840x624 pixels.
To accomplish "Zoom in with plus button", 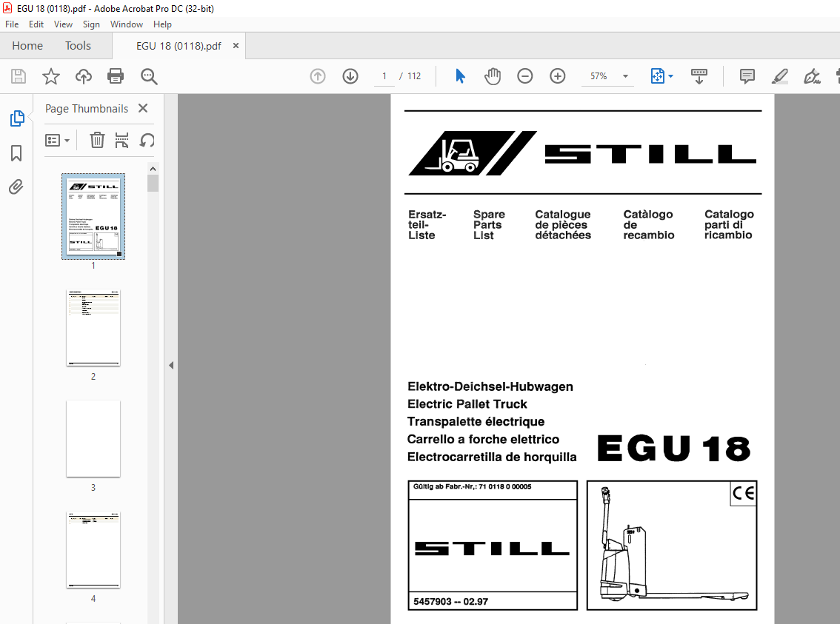I will tap(558, 76).
